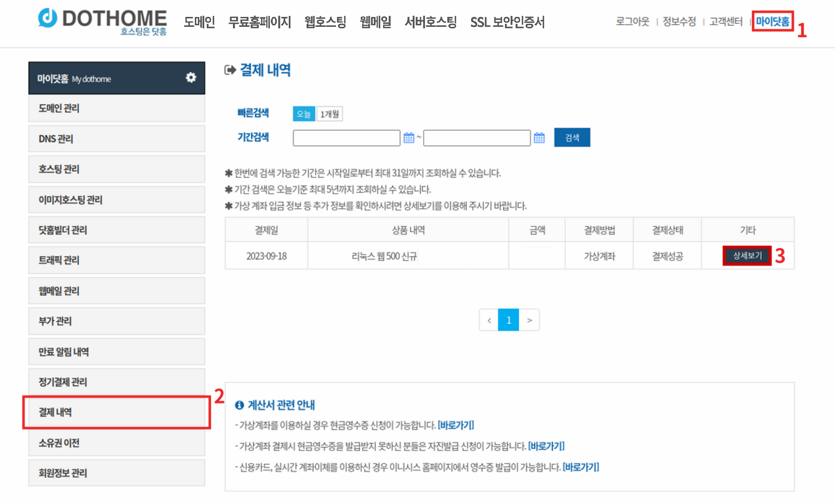Click in the start date input field
Screen dimensions: 835x504
point(346,138)
